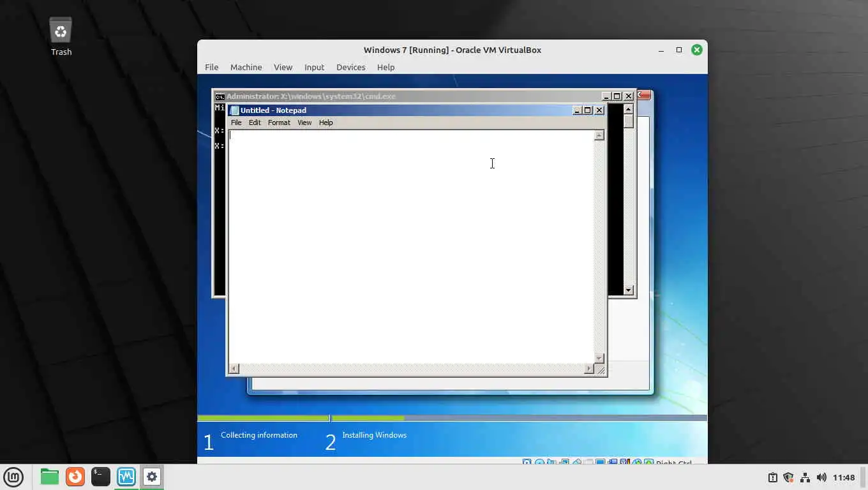This screenshot has width=868, height=490.
Task: Open the clipboard notification tray icon
Action: (772, 477)
